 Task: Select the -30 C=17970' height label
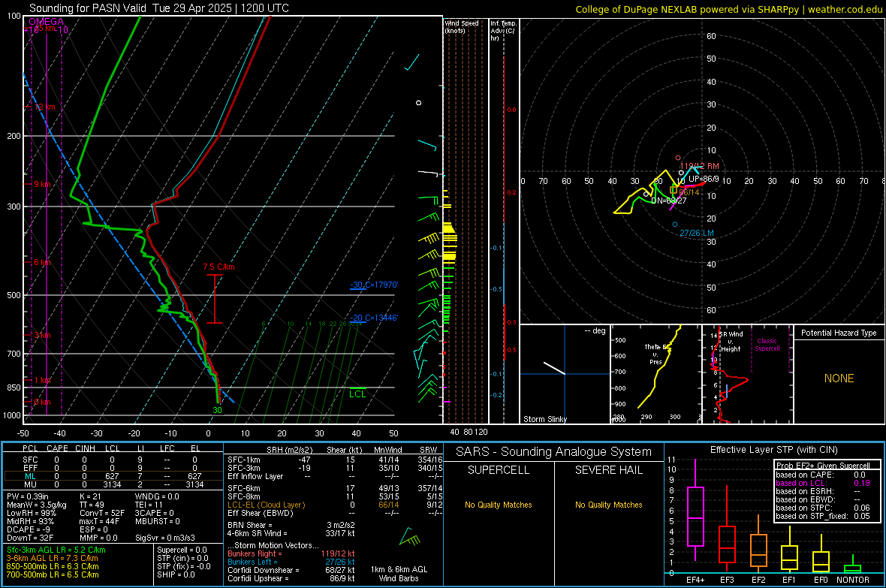(373, 285)
